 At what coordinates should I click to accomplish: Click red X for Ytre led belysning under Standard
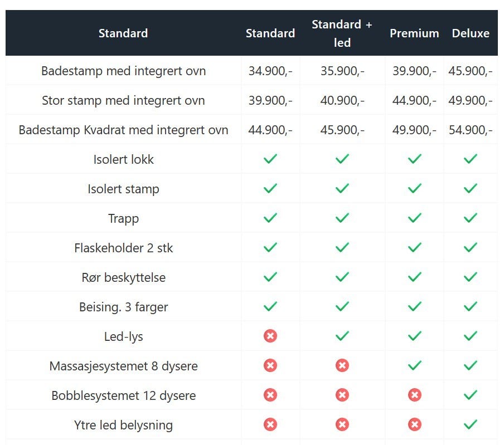[270, 424]
